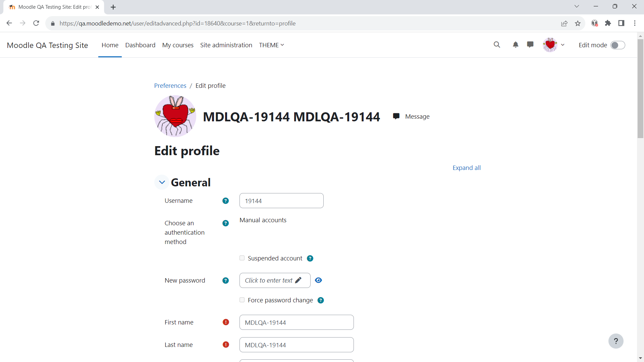Click the blocked extension icon in toolbar

pos(595,23)
